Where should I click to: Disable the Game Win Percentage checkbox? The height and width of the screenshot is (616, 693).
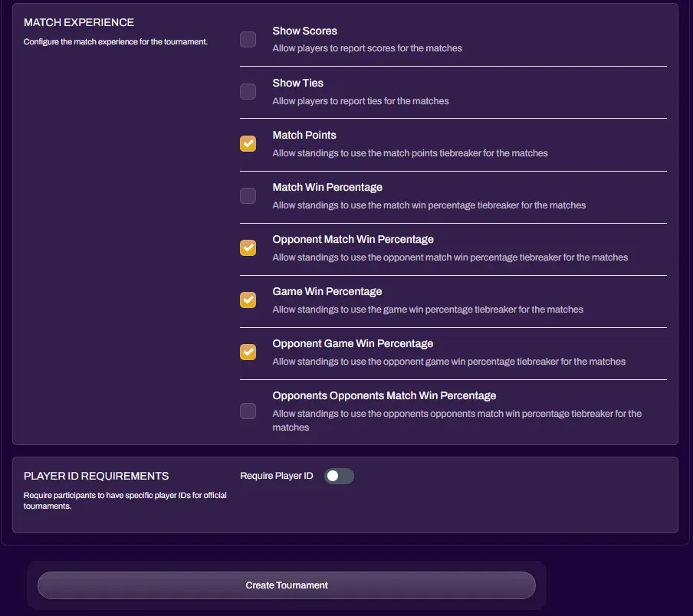248,300
